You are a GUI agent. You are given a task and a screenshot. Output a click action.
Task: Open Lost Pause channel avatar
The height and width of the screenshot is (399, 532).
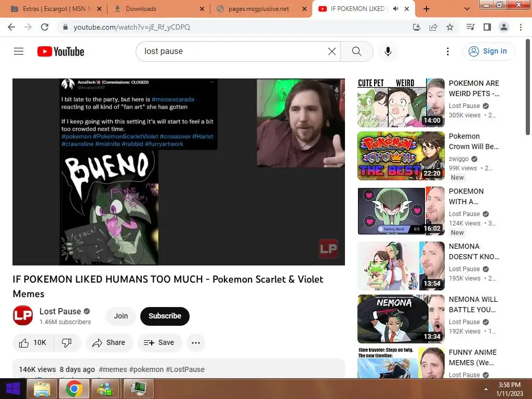point(23,315)
